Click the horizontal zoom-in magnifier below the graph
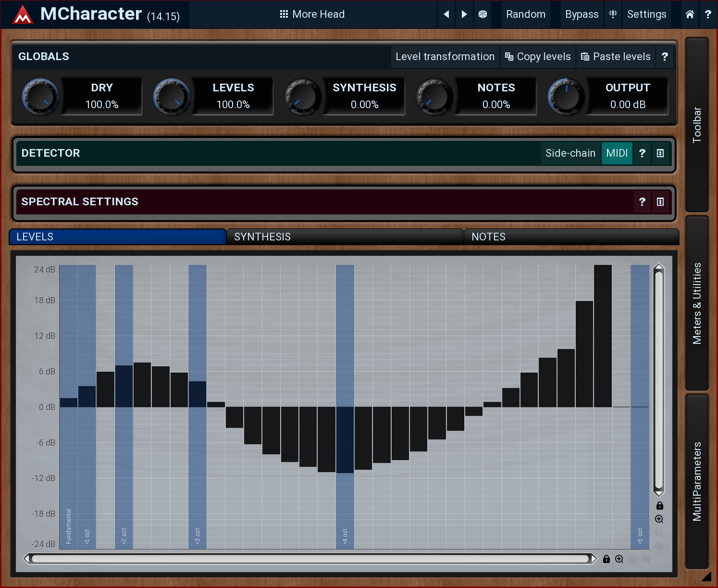 tap(619, 559)
